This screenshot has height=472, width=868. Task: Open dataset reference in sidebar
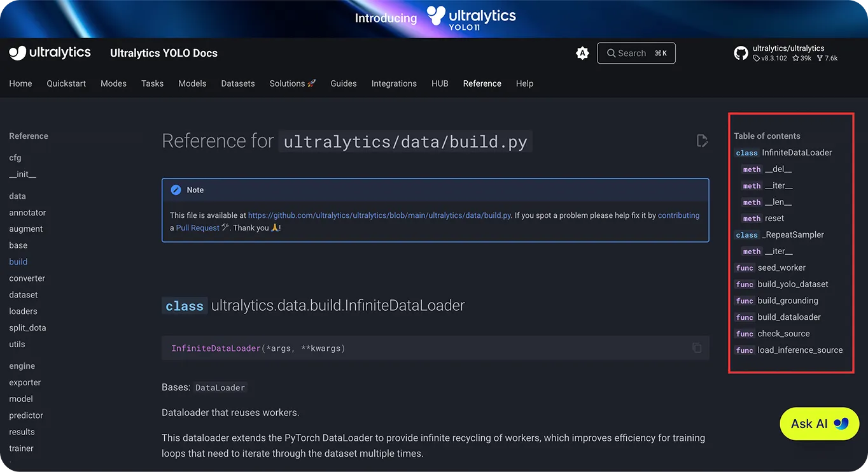tap(24, 295)
